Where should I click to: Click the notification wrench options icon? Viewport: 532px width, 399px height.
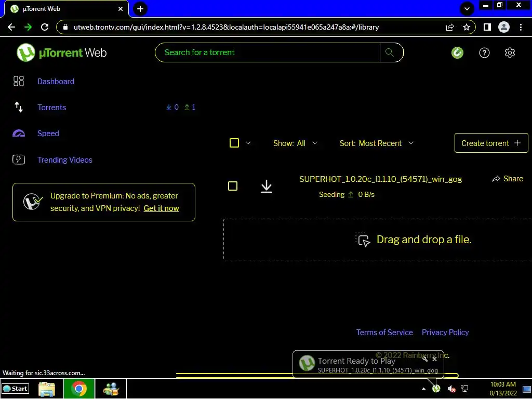coord(425,359)
